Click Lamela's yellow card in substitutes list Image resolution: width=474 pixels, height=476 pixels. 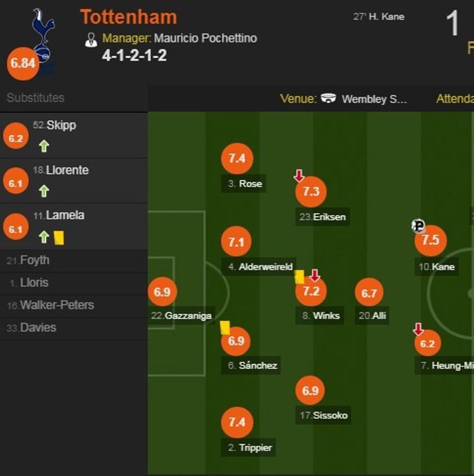pos(59,237)
